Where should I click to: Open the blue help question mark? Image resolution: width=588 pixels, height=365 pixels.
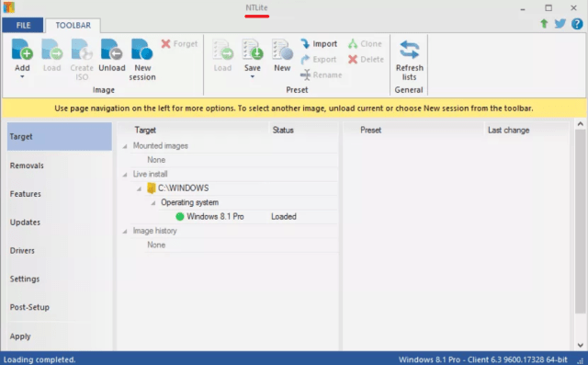point(577,24)
